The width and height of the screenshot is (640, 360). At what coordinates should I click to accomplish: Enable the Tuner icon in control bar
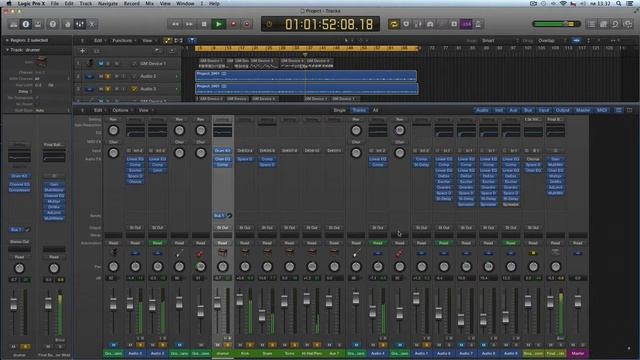(x=418, y=24)
